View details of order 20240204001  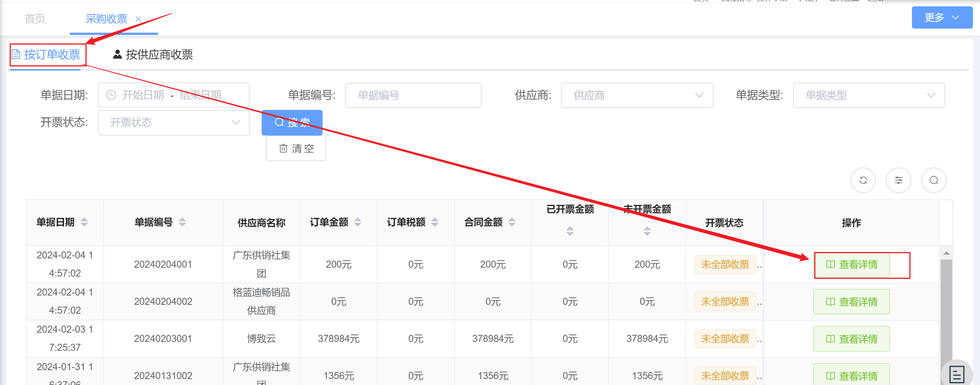pyautogui.click(x=851, y=264)
